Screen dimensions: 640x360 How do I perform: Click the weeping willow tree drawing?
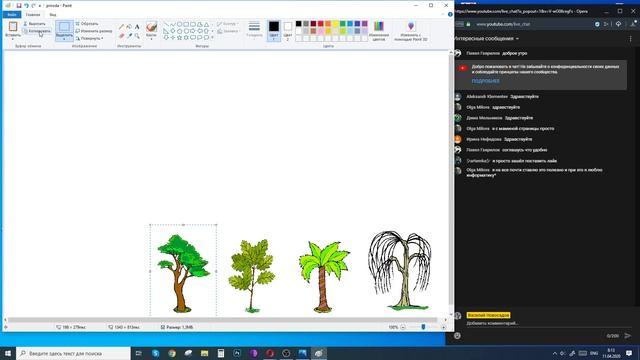pos(400,270)
